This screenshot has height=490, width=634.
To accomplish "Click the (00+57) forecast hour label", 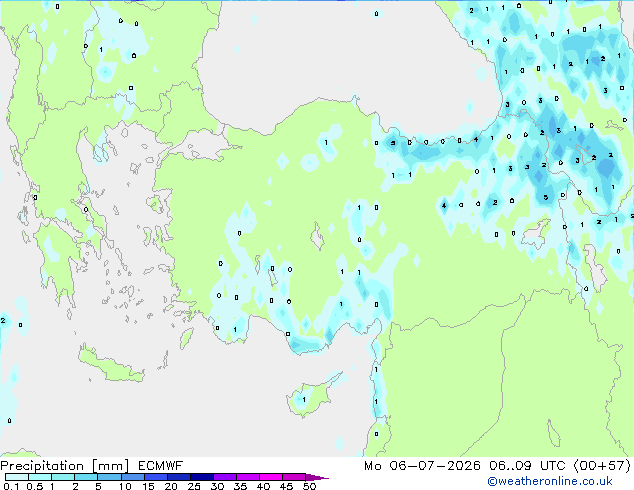I will (602, 466).
